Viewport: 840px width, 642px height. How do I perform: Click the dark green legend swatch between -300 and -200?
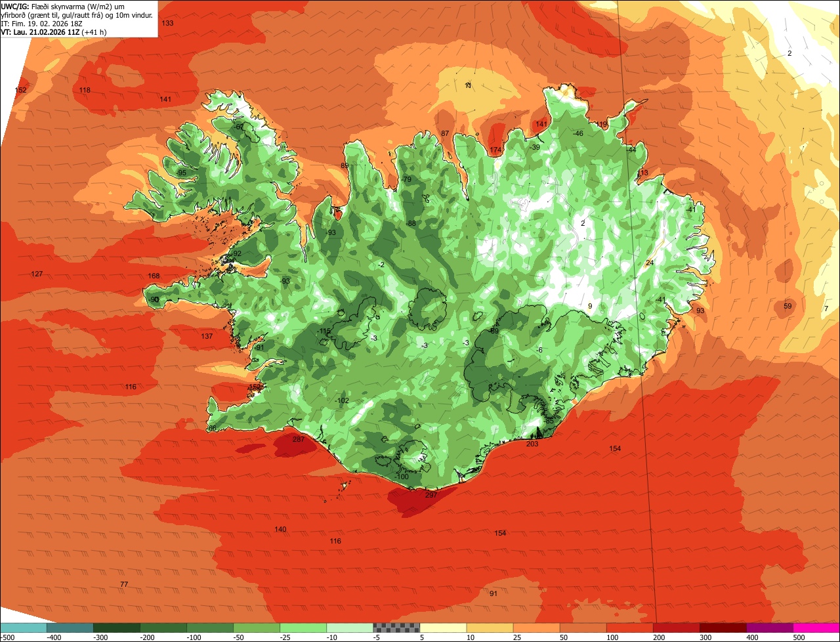coord(116,628)
